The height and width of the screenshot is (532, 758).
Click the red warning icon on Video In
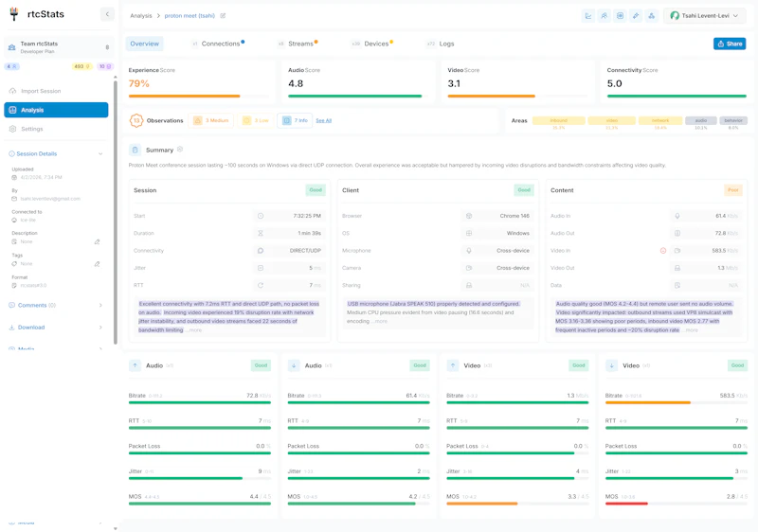click(663, 251)
